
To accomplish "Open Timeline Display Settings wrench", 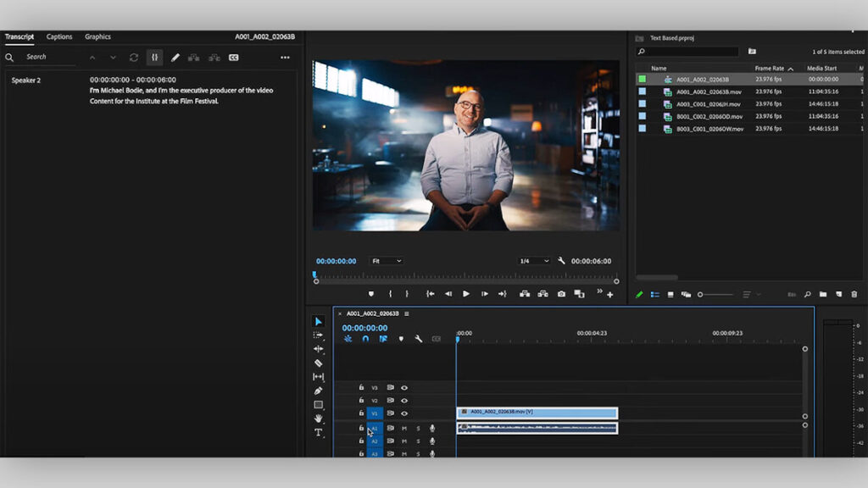I will click(x=419, y=339).
